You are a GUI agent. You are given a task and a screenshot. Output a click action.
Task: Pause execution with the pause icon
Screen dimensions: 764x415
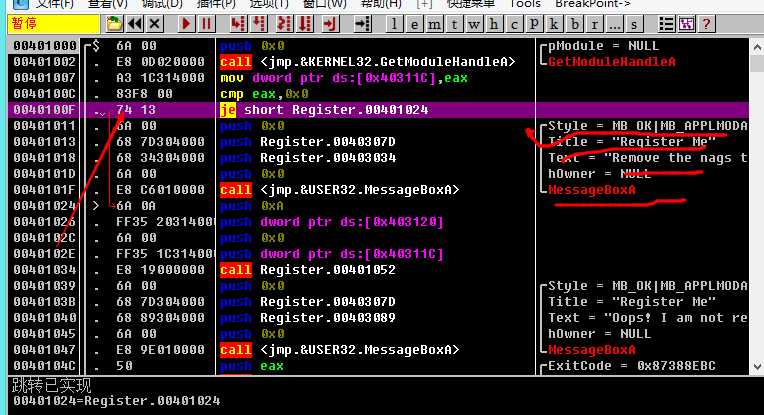click(207, 23)
